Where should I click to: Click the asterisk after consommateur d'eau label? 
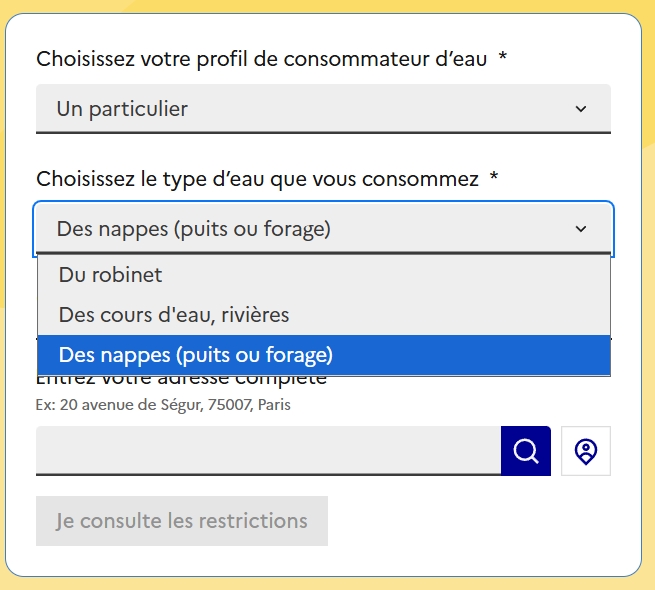pyautogui.click(x=503, y=56)
